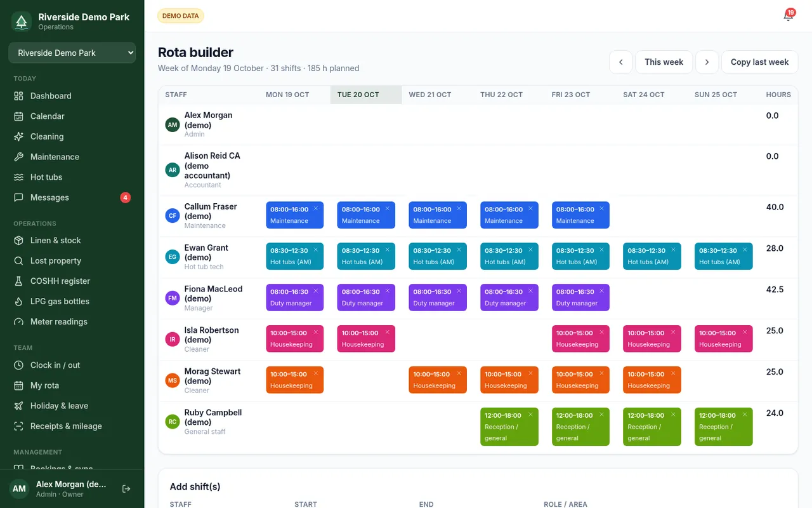
Task: Click the Linen & stock box icon
Action: click(x=18, y=241)
